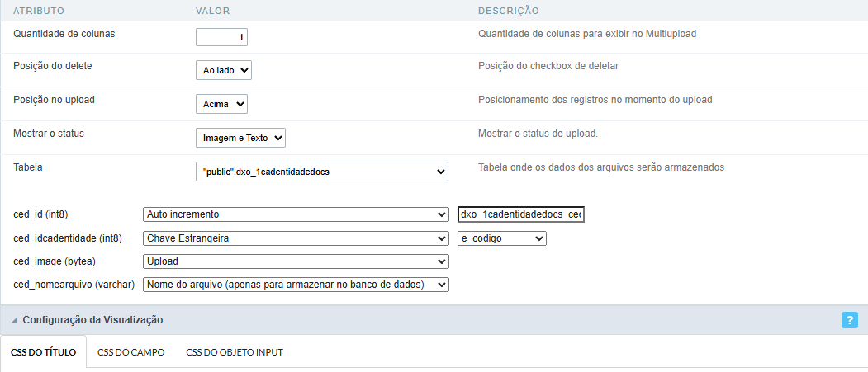Click the Tabela attribute label

[x=28, y=167]
